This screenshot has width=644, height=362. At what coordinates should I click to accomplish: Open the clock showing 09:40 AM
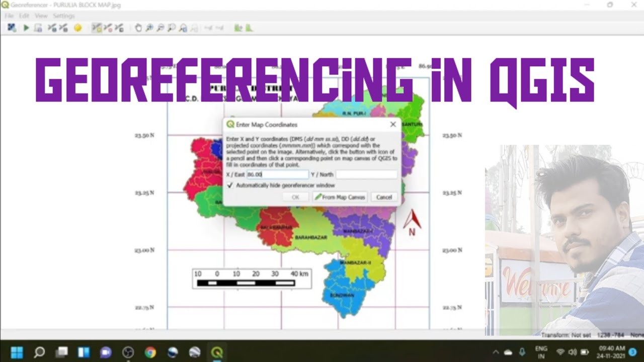click(x=612, y=351)
